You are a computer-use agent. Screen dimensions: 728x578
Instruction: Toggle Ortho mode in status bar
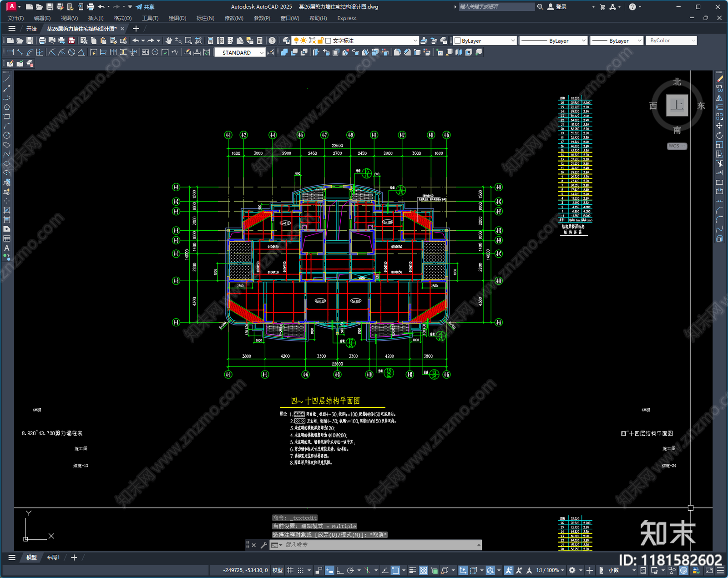click(340, 570)
